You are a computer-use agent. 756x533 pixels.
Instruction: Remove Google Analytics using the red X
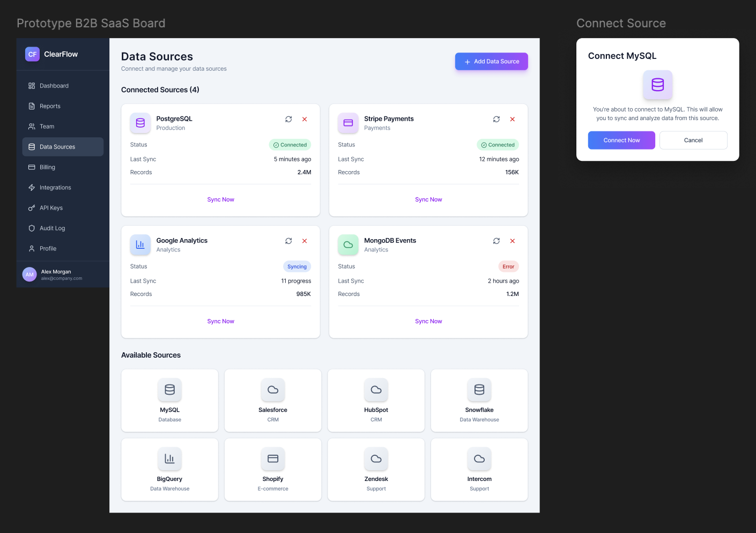coord(305,241)
